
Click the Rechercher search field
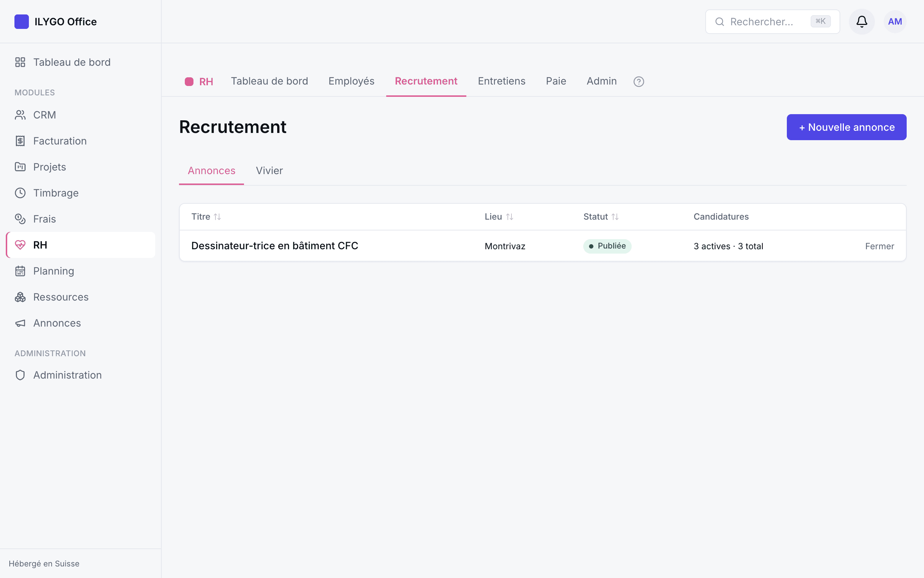pyautogui.click(x=772, y=22)
